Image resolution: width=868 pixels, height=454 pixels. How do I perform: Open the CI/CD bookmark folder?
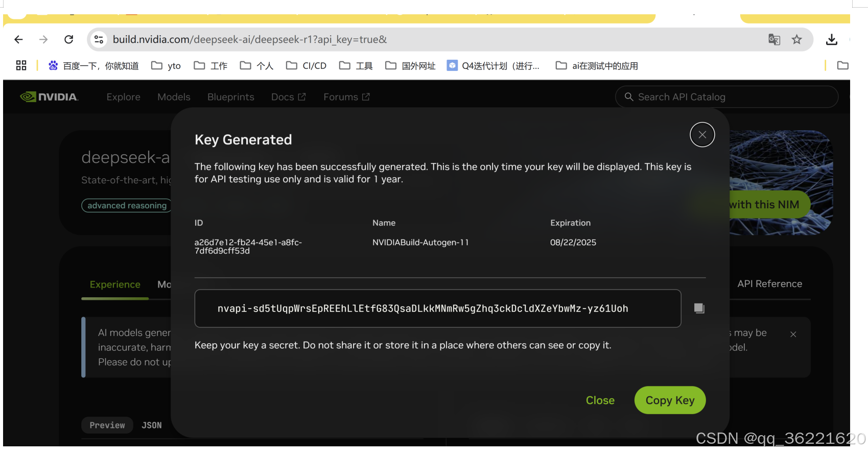click(x=306, y=66)
